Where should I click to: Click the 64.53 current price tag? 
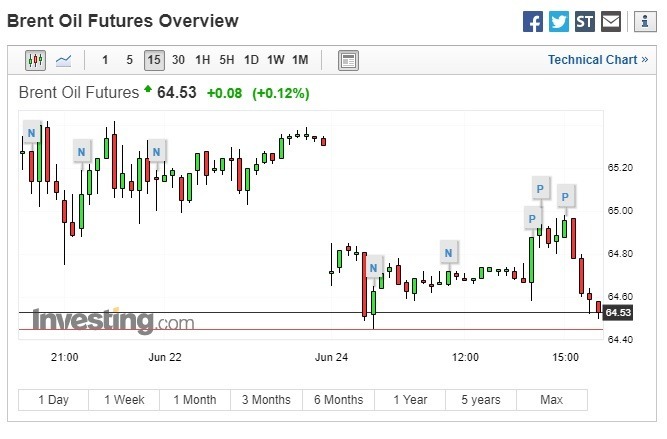(618, 313)
